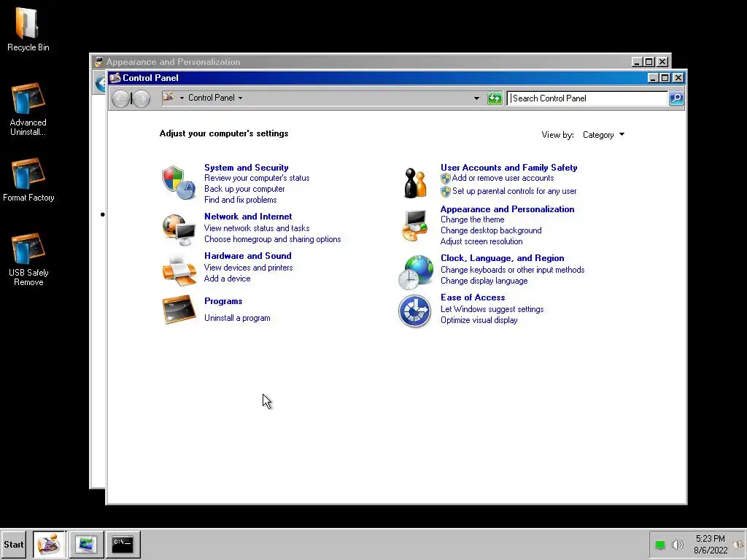Open Back up your computer

click(x=244, y=189)
